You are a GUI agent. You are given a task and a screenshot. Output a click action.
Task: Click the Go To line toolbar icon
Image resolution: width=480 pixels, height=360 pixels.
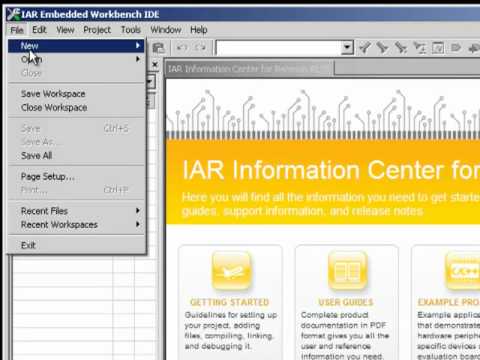438,48
